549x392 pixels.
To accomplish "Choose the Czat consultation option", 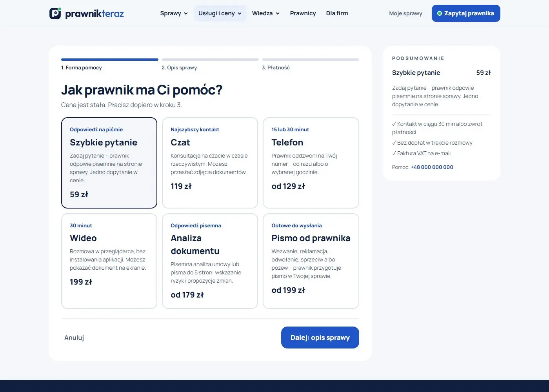I will tap(210, 163).
